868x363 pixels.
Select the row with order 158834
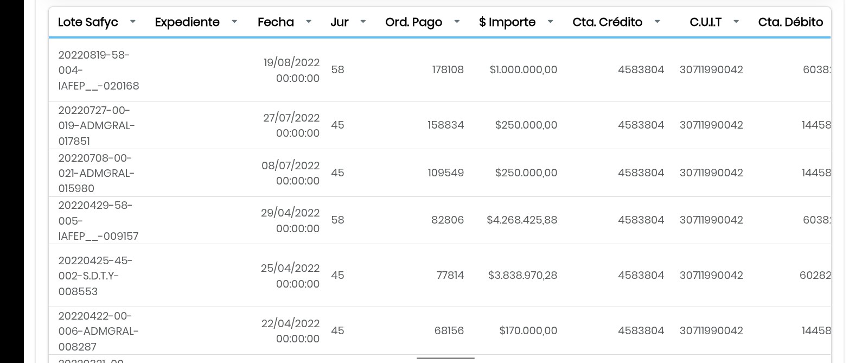(x=445, y=125)
